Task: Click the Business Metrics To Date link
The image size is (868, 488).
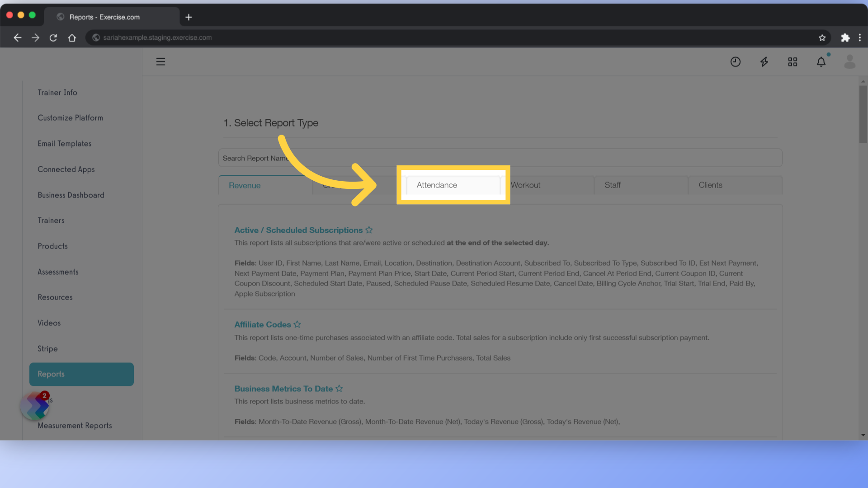Action: [x=284, y=388]
